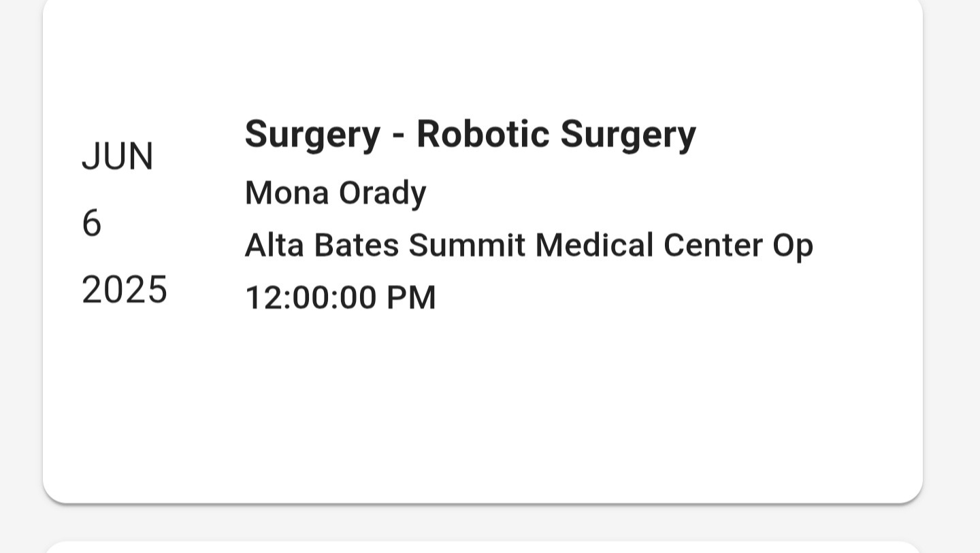Viewport: 980px width, 553px height.
Task: Click the empty white area below the appointment time
Action: click(x=476, y=401)
